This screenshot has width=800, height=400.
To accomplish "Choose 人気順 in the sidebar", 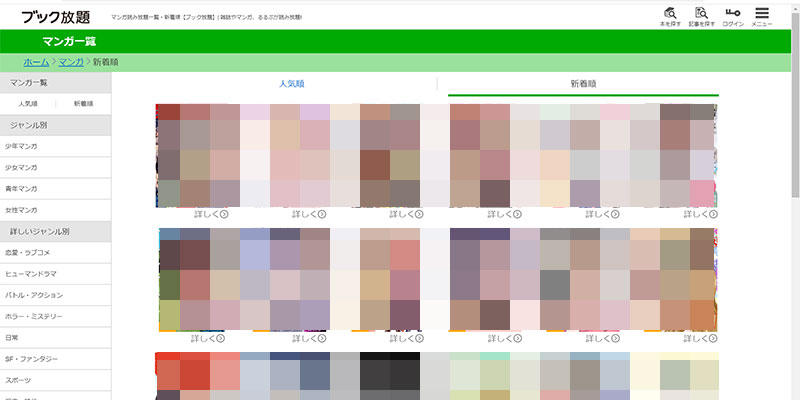I will coord(28,104).
